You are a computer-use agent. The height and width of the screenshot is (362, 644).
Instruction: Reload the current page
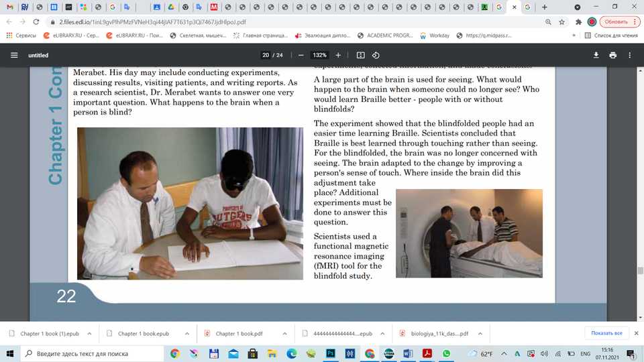(36, 21)
